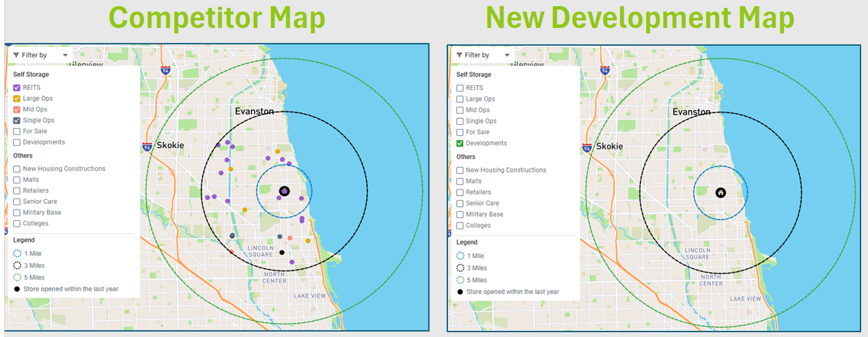Disable Developments checkbox in New Development Map
This screenshot has width=868, height=337.
pyautogui.click(x=460, y=143)
